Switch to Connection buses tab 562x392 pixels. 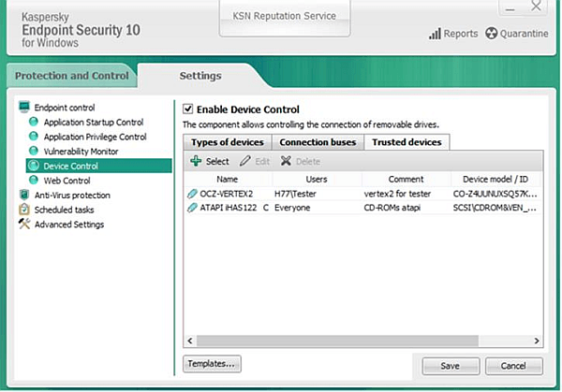[x=318, y=142]
